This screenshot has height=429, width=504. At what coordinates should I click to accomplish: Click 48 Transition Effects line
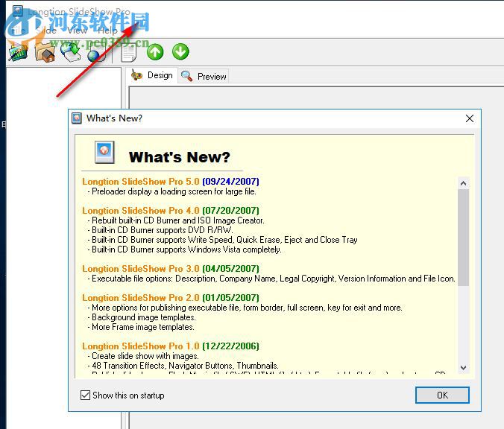click(x=183, y=366)
